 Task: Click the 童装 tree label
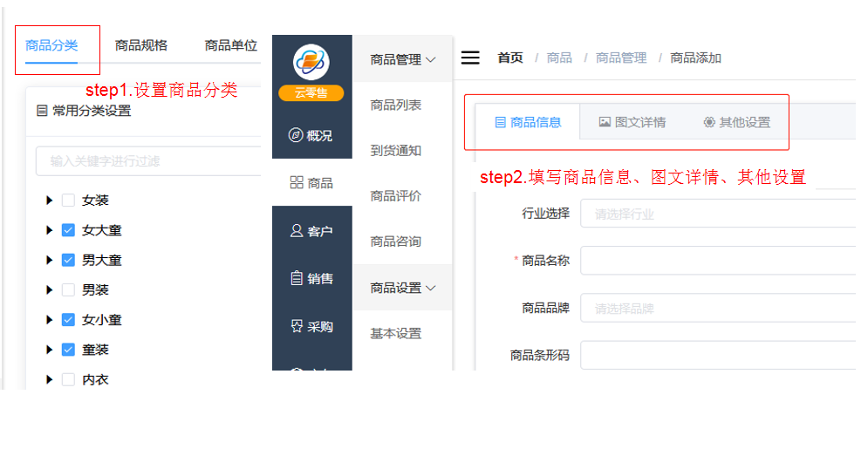tap(95, 350)
